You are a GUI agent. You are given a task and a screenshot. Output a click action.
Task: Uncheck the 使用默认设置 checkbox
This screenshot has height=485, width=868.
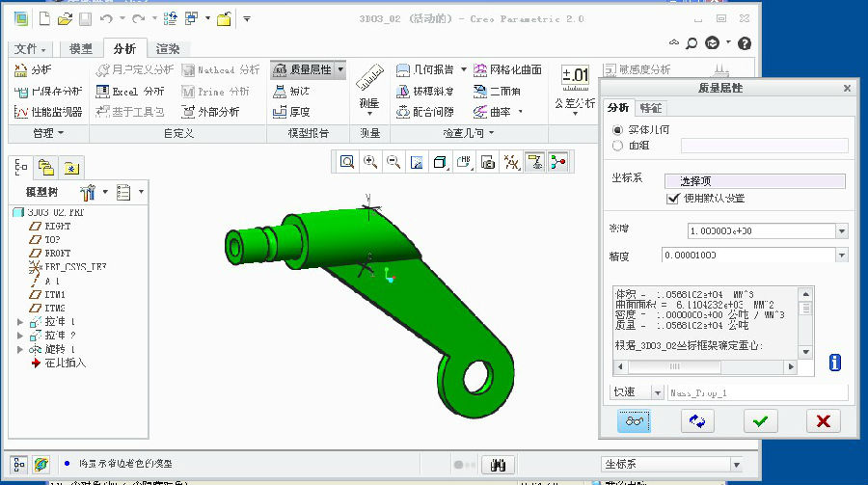673,199
